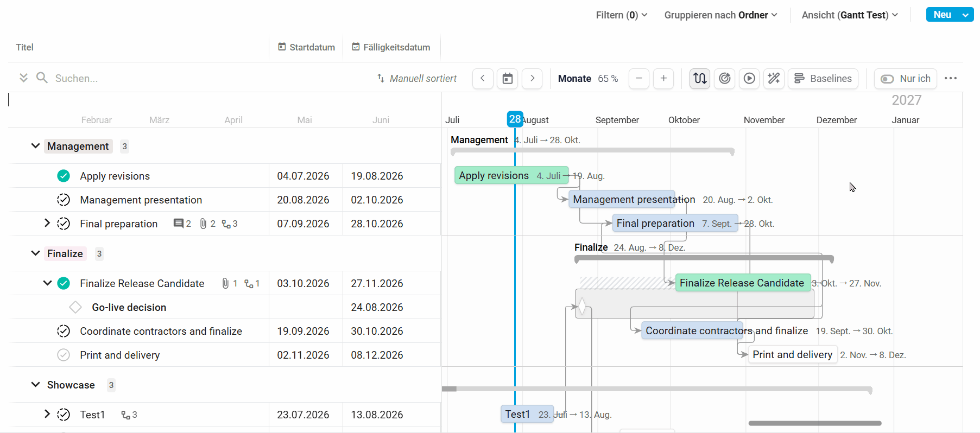Click the horizontal Gantt scrollbar thumb
Viewport: 980px width, 433px height.
815,423
